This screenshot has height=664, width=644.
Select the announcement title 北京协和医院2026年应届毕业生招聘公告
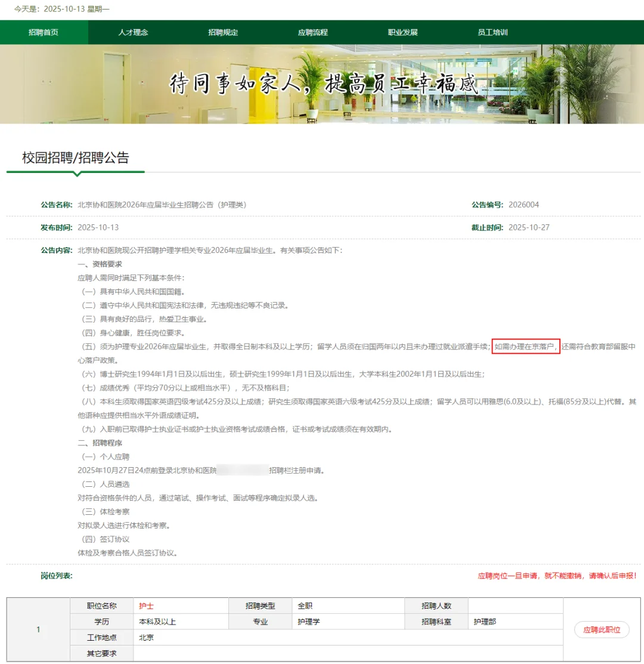tap(162, 205)
